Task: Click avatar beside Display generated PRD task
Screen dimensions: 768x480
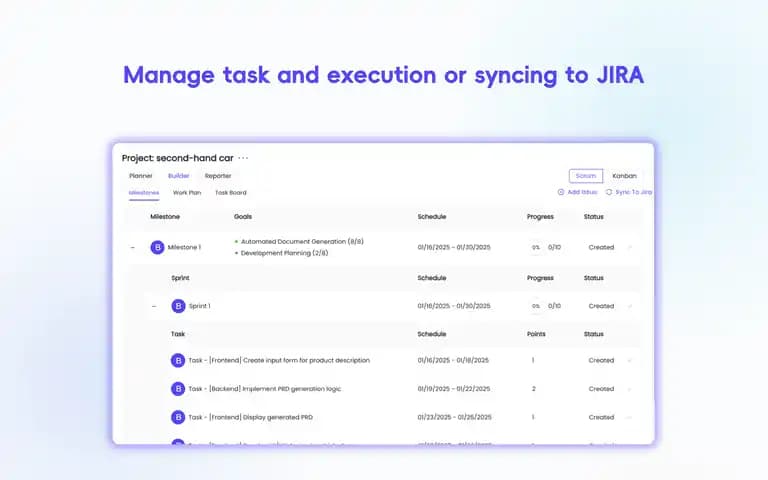Action: click(178, 417)
